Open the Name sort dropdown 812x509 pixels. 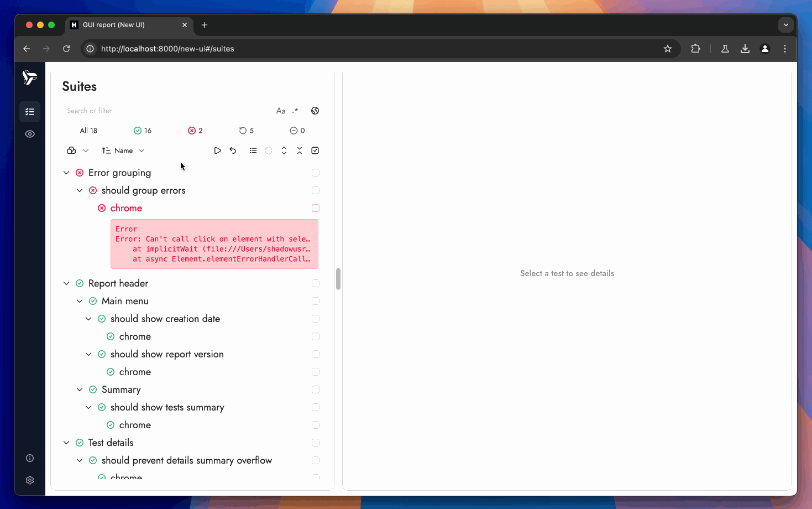tap(123, 150)
